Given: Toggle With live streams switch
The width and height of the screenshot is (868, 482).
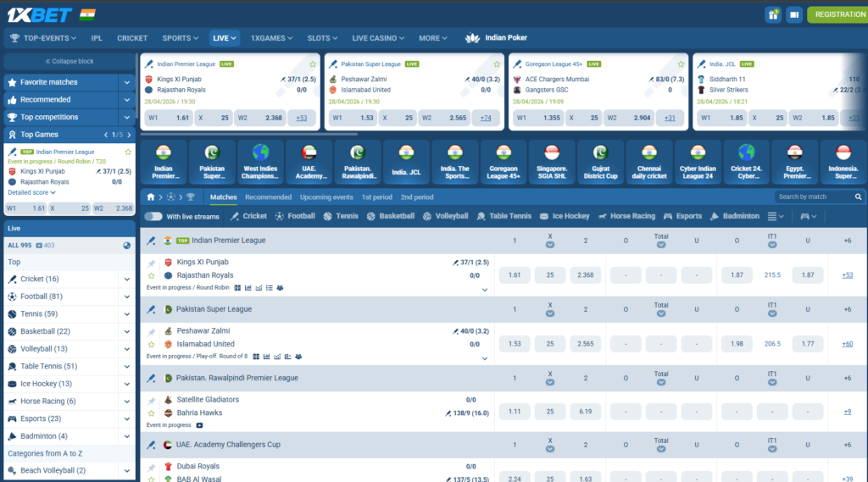Looking at the screenshot, I should click(x=153, y=216).
